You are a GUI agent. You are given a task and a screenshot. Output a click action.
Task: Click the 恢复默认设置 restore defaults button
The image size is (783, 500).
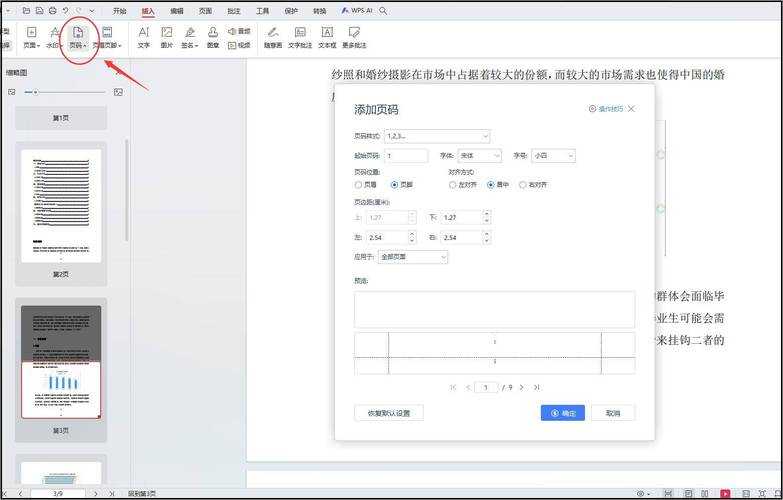pyautogui.click(x=389, y=413)
